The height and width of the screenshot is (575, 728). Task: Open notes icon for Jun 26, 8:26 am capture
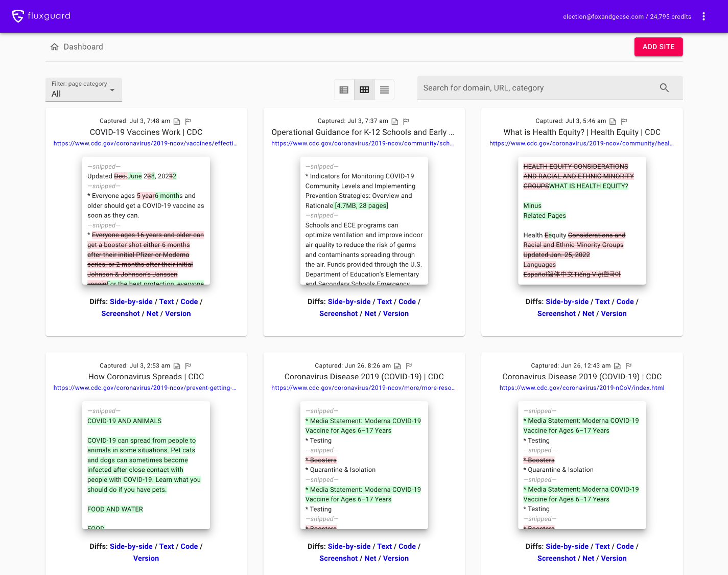coord(397,366)
